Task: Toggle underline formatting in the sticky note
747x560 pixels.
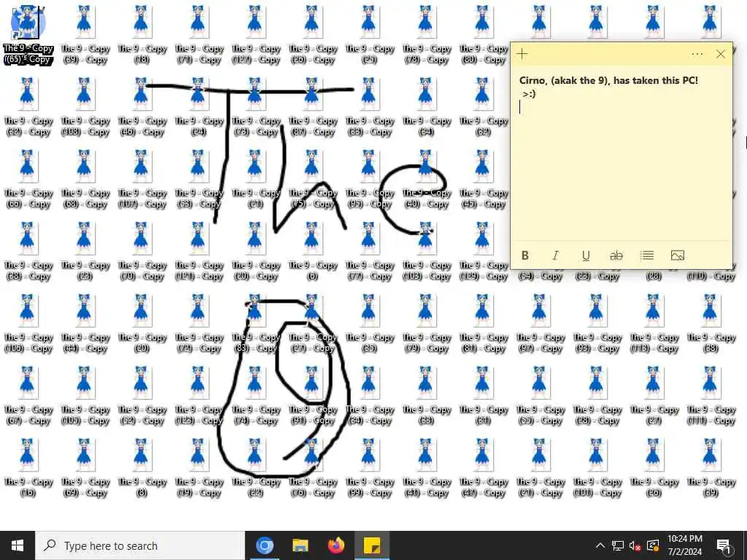Action: (586, 256)
